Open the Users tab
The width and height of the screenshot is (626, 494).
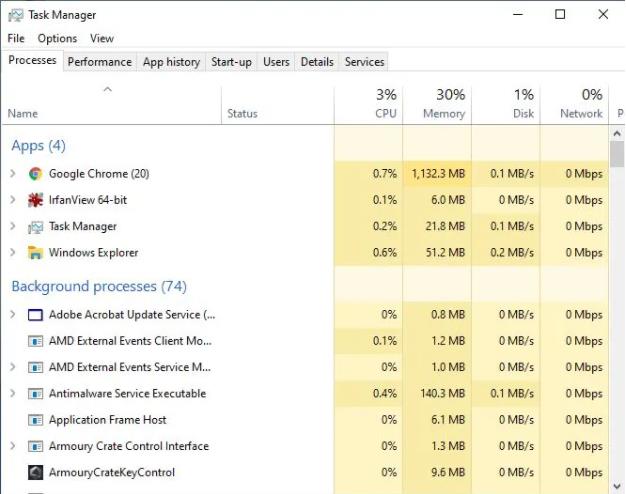pyautogui.click(x=276, y=62)
